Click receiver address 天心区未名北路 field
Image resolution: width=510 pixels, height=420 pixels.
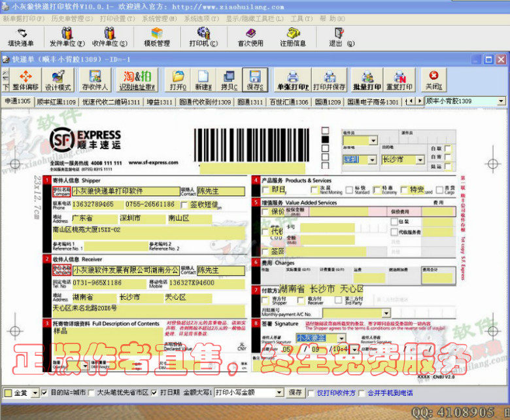(148, 311)
